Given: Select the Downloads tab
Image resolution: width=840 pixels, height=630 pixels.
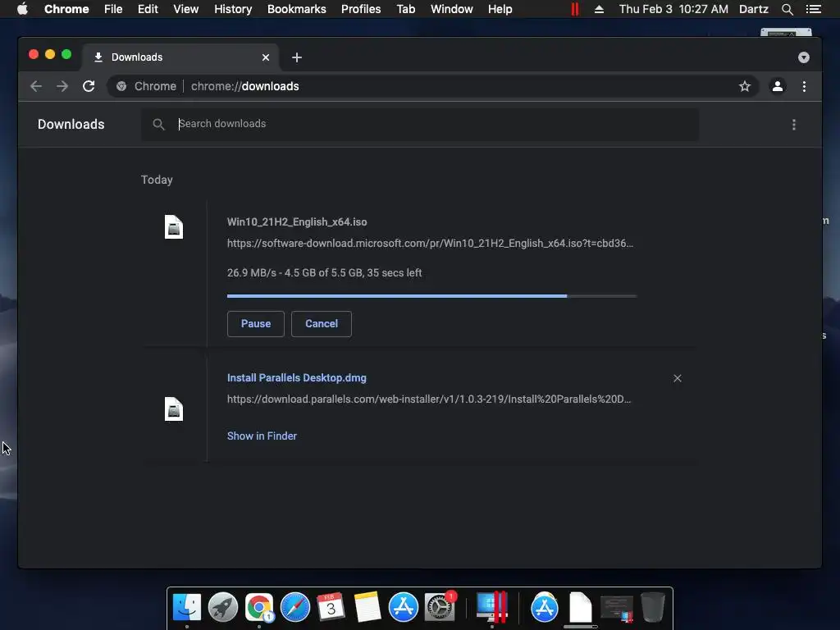Looking at the screenshot, I should 180,57.
